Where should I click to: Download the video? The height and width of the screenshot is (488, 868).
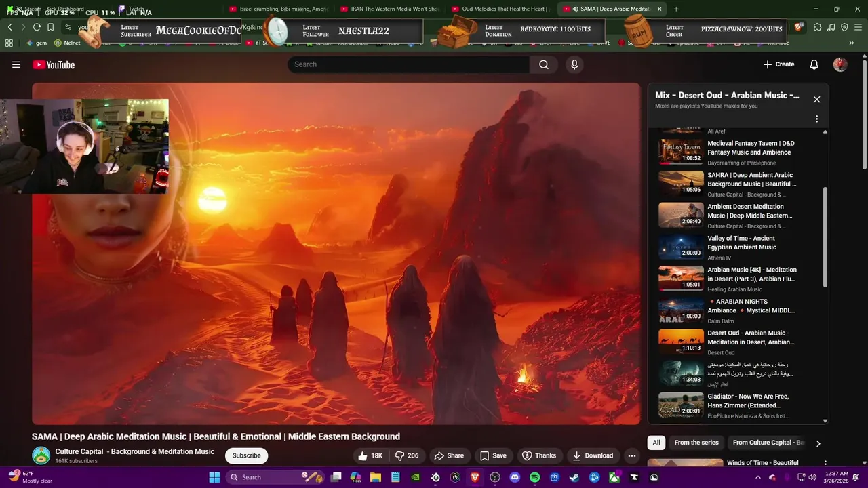pyautogui.click(x=593, y=455)
